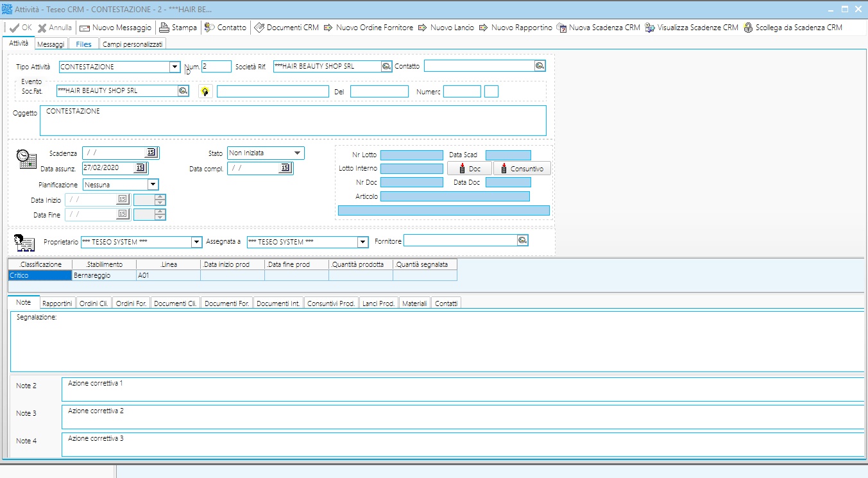Open the Documenti Int. tab
This screenshot has width=868, height=478.
[278, 303]
